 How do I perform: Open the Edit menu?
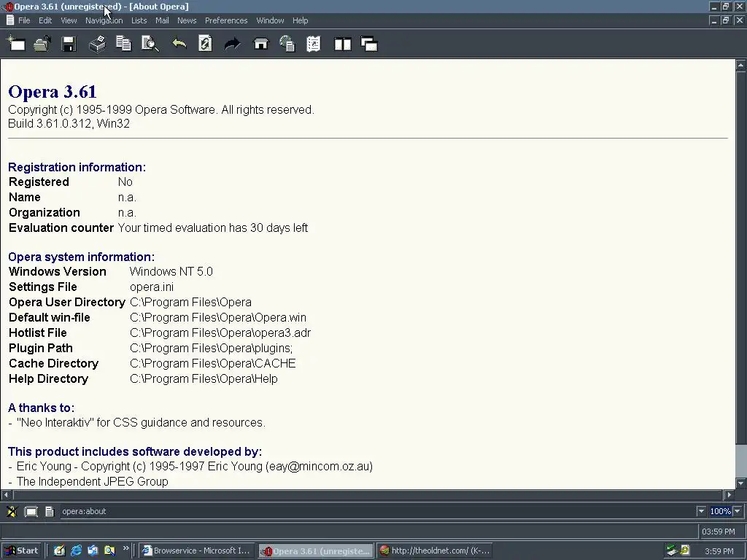(45, 20)
